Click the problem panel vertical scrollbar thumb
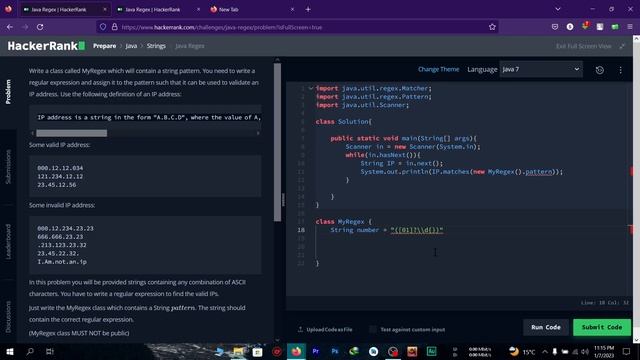The width and height of the screenshot is (640, 360). coord(278,142)
